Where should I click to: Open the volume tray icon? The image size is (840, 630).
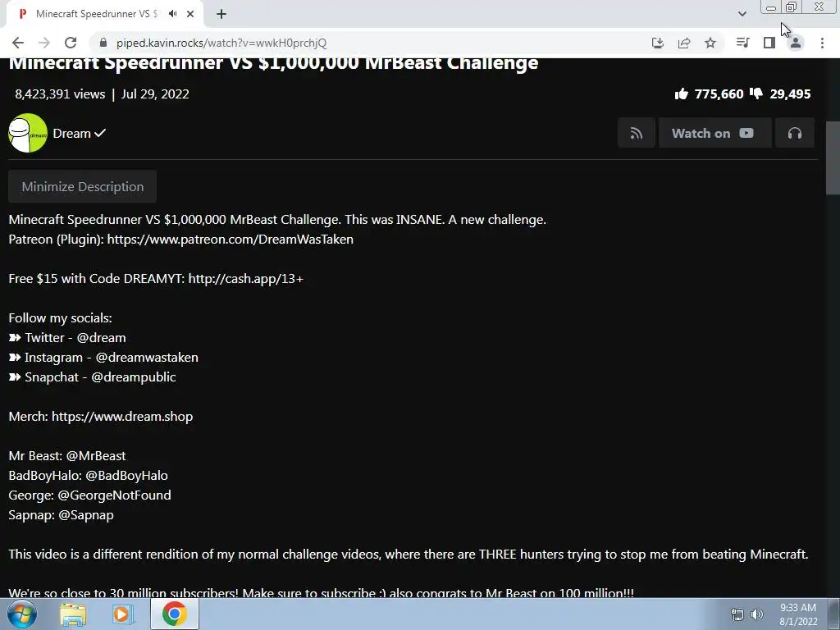[x=757, y=614]
